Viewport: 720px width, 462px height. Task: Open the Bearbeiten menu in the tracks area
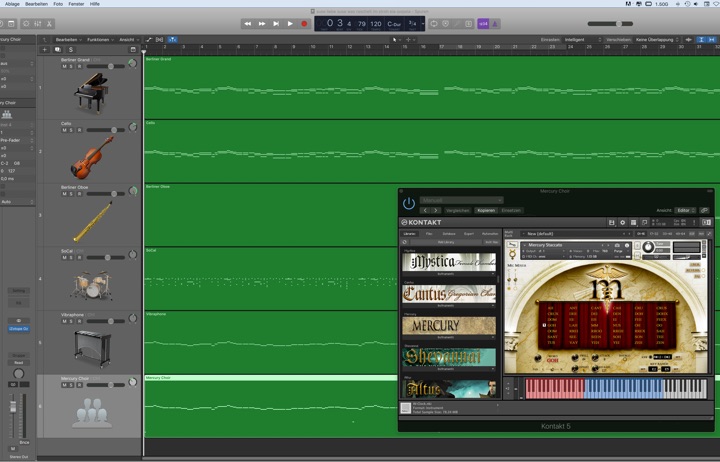tap(68, 40)
